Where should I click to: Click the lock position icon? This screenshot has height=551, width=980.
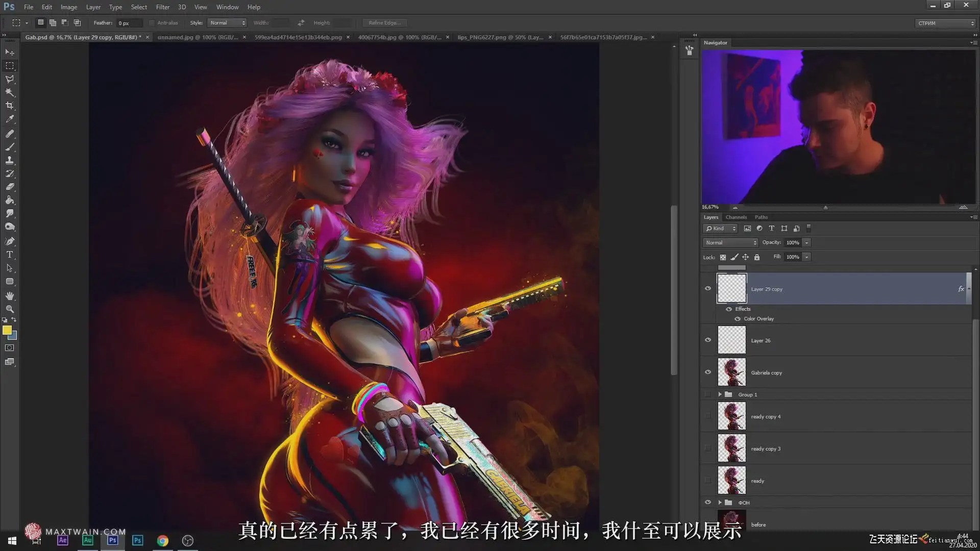pos(746,257)
